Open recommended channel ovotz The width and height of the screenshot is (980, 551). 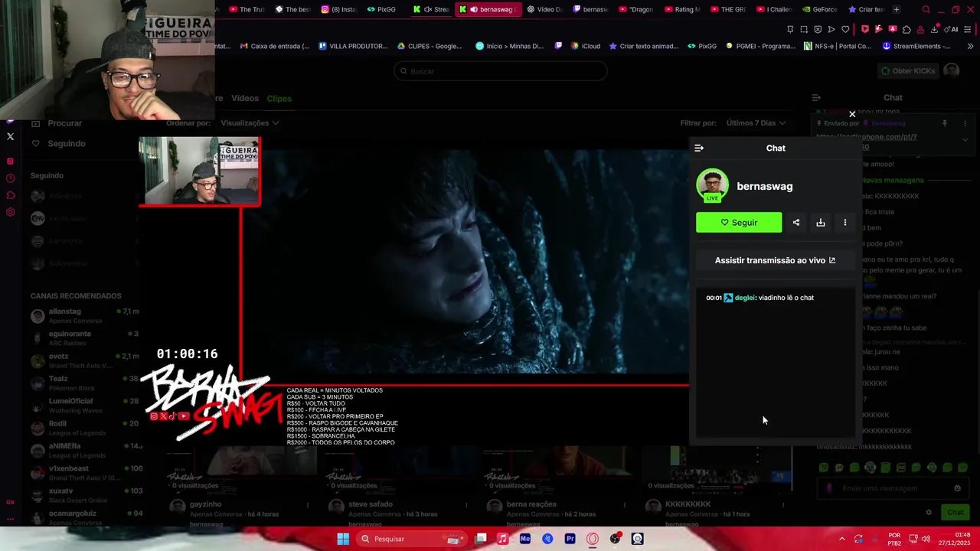click(x=84, y=360)
